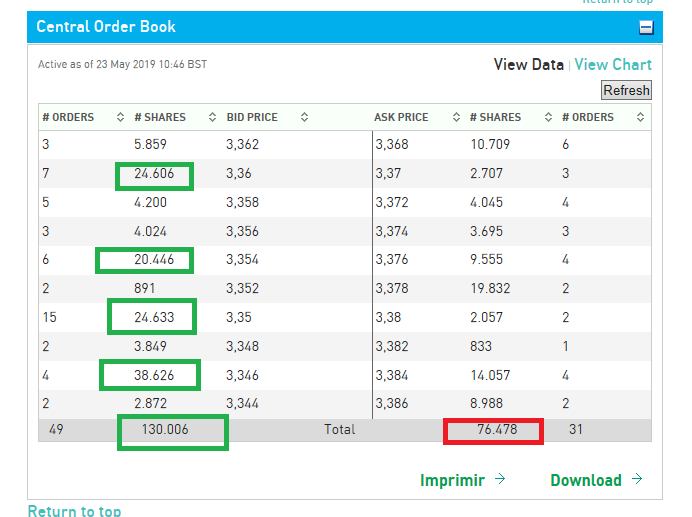This screenshot has width=692, height=517.
Task: Select bid price 3,362 cell
Action: point(242,144)
